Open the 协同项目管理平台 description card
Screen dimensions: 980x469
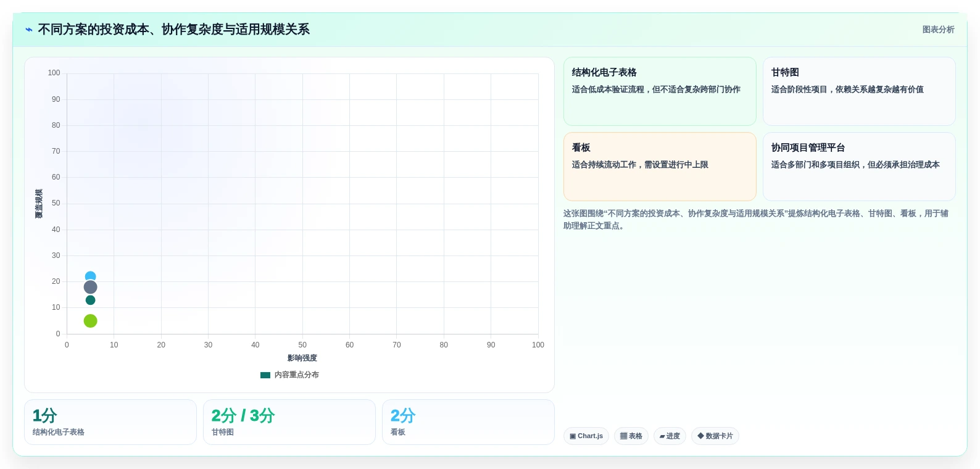(x=859, y=167)
